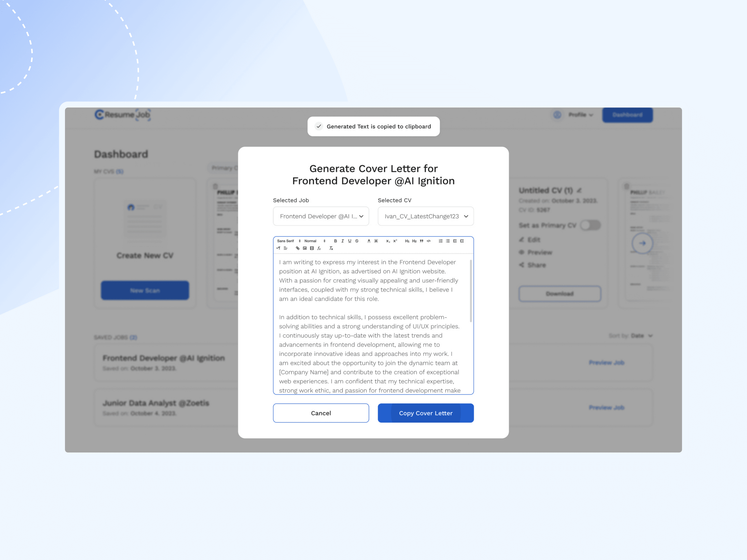Click the Cancel button
Viewport: 747px width, 560px height.
coord(321,413)
